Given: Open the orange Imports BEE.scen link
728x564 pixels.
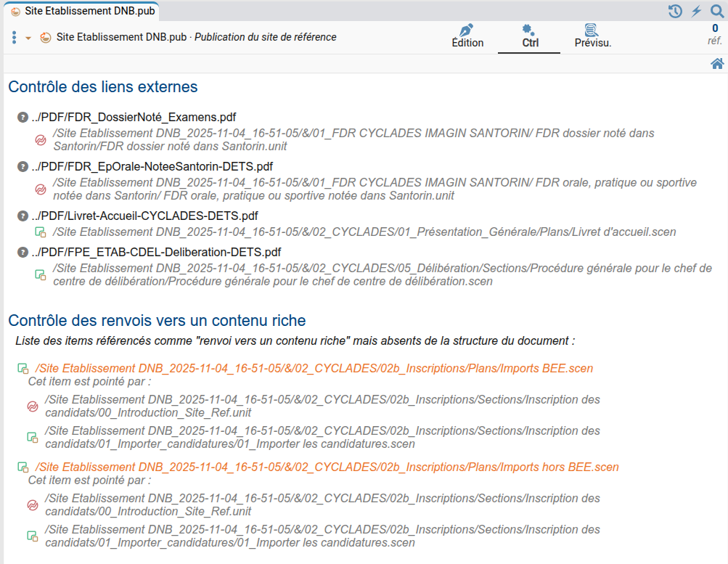Looking at the screenshot, I should 314,369.
